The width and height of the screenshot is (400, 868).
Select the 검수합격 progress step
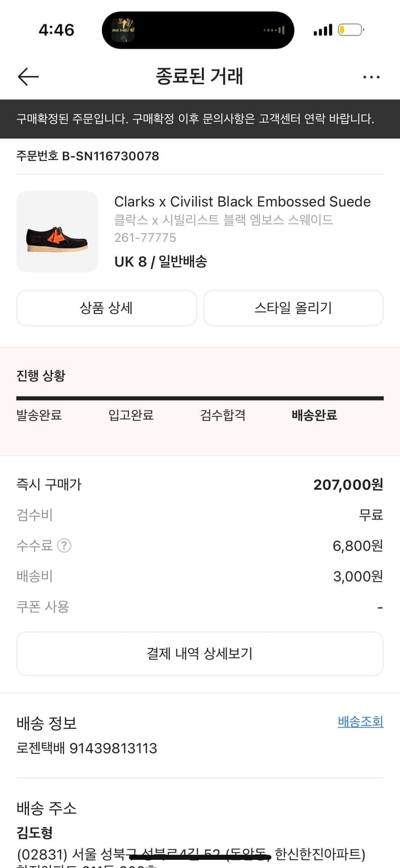[x=223, y=415]
